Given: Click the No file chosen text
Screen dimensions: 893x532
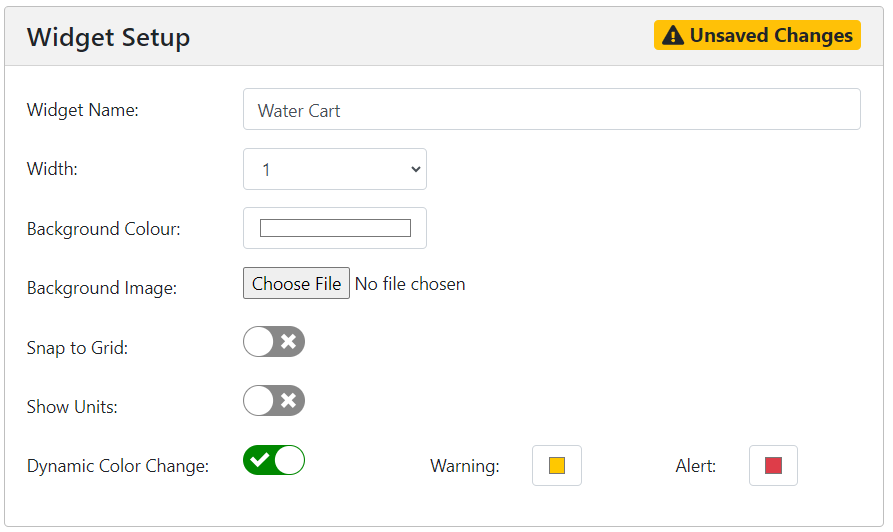Looking at the screenshot, I should coord(410,284).
